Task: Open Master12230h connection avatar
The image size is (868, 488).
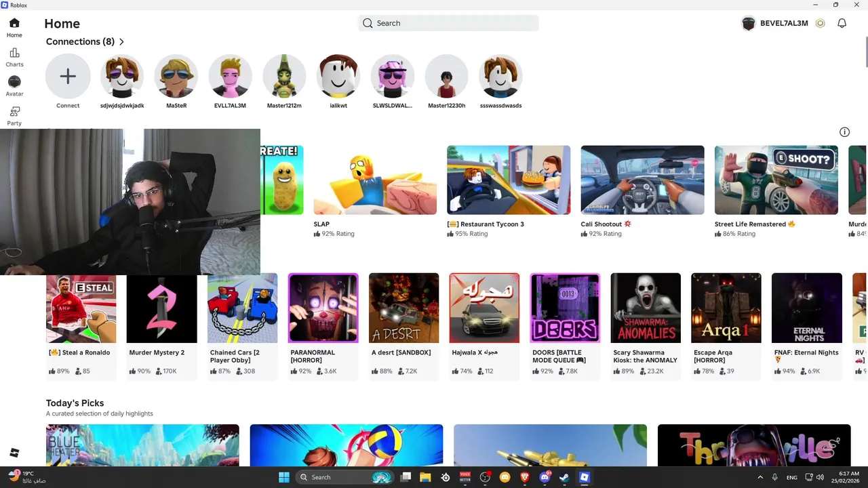Action: [x=447, y=77]
